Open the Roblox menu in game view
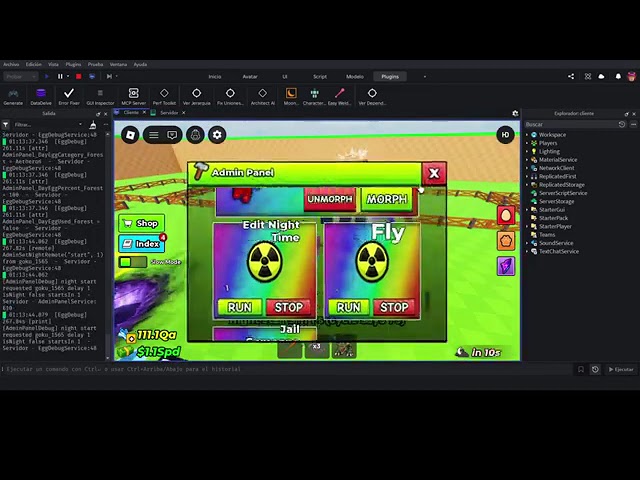Screen dimensions: 640x480 (x=130, y=135)
